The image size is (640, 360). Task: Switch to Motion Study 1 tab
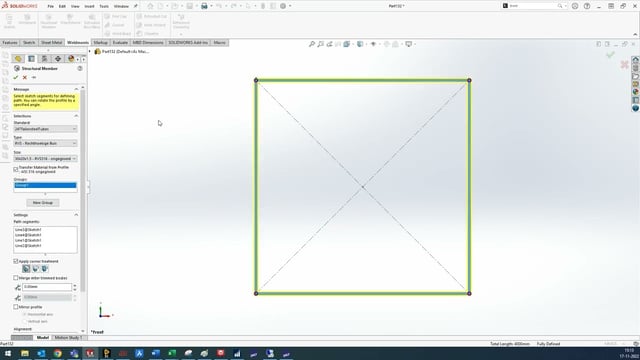[69, 338]
